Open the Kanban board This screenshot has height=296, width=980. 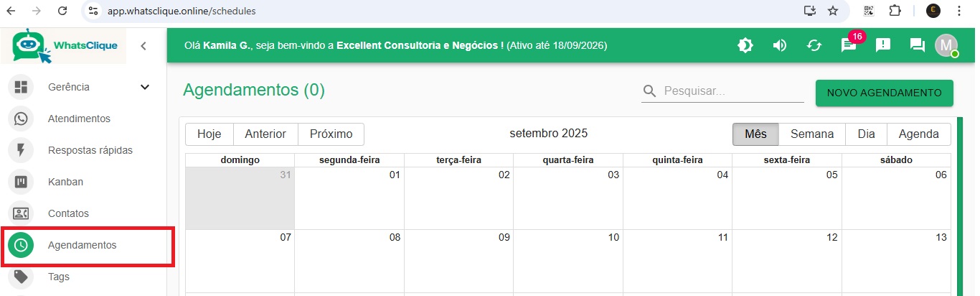[x=65, y=182]
